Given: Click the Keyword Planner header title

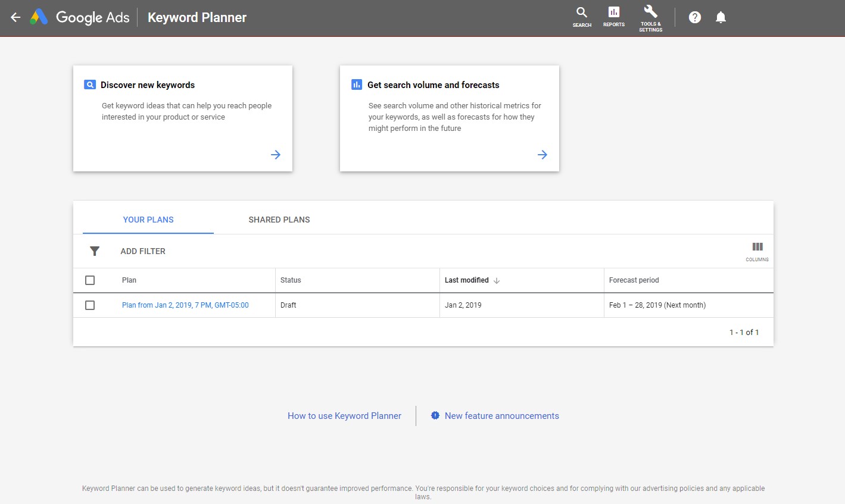Looking at the screenshot, I should coord(197,17).
